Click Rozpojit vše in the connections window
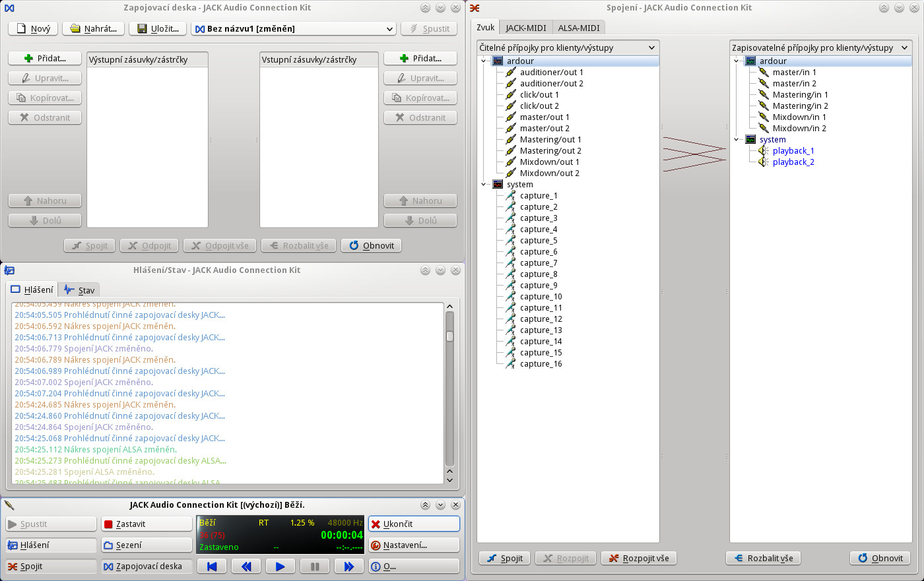 (x=638, y=559)
